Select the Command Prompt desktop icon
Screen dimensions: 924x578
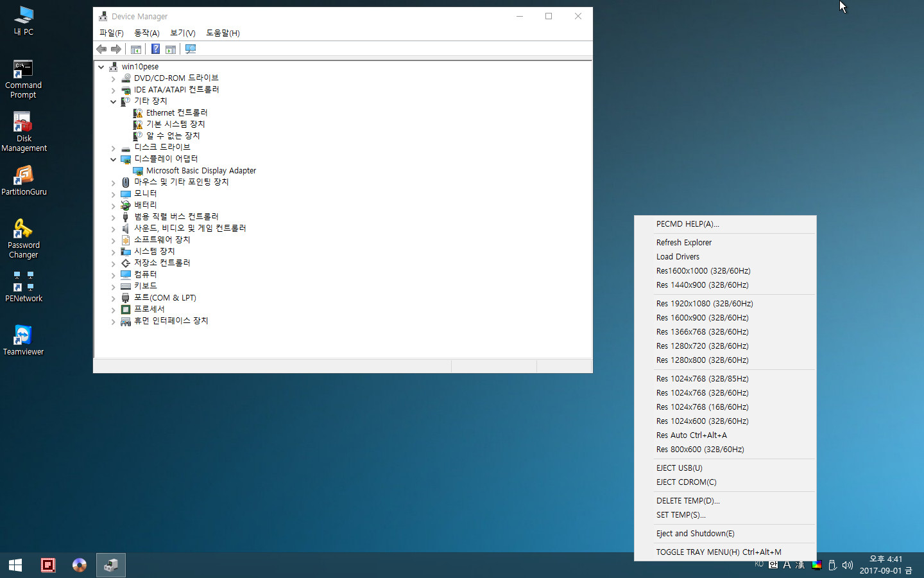[x=23, y=80]
